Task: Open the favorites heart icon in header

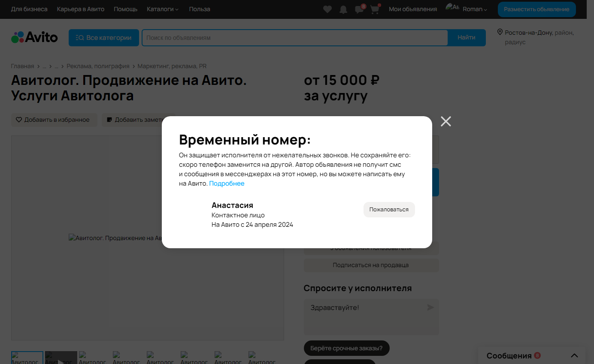Action: pos(327,9)
